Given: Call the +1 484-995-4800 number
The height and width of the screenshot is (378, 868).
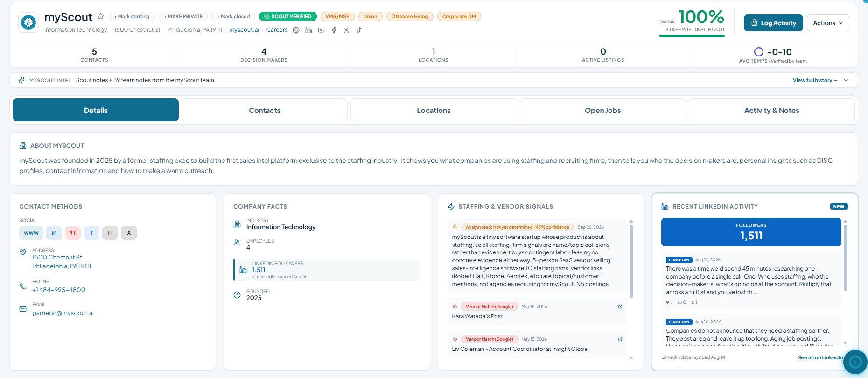Looking at the screenshot, I should [59, 290].
